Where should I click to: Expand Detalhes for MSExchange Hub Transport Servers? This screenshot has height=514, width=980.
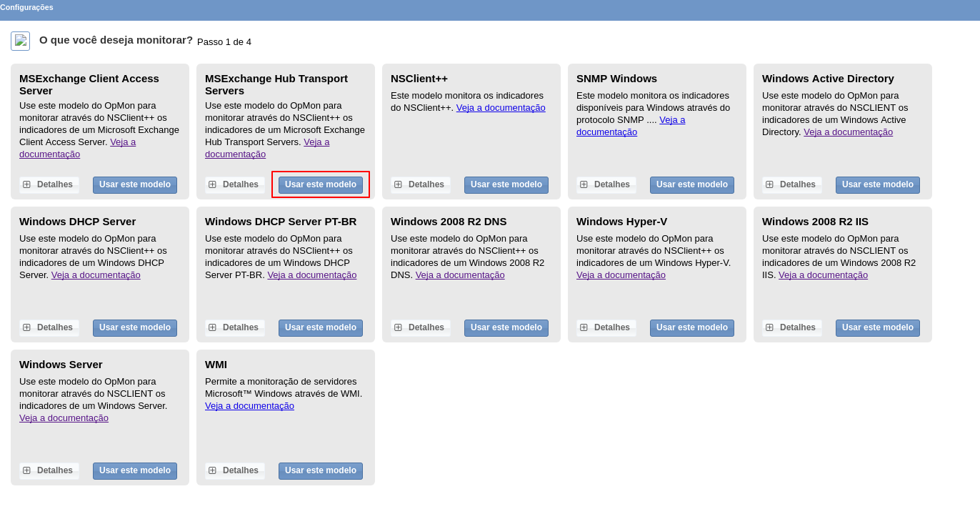coord(235,185)
